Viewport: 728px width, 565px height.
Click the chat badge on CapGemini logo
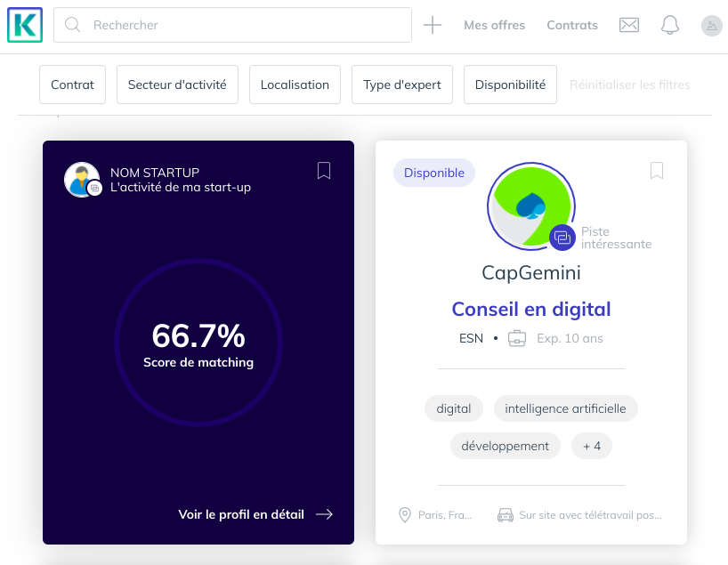click(562, 238)
